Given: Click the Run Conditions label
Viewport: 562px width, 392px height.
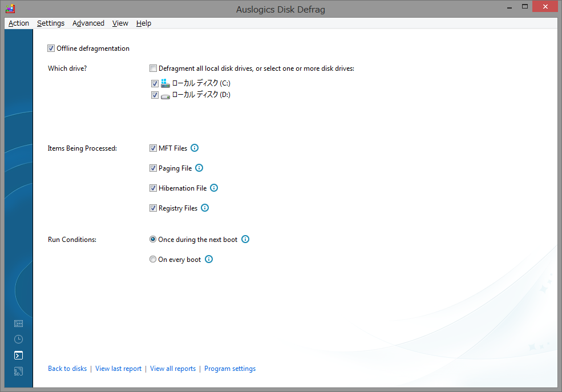Looking at the screenshot, I should [72, 240].
